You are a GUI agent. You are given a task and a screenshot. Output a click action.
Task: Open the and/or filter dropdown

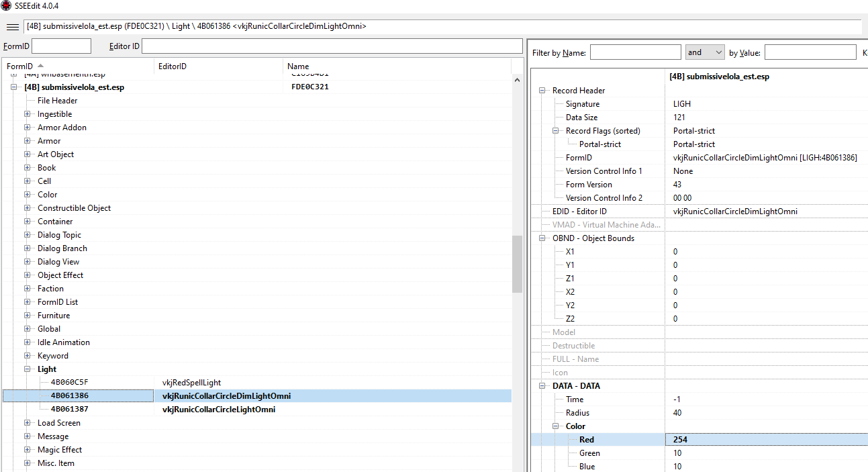coord(704,52)
